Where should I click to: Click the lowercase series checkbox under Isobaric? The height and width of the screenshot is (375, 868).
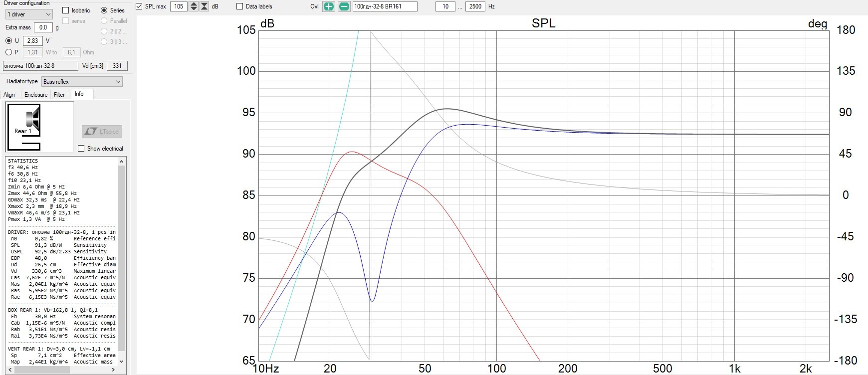pyautogui.click(x=65, y=21)
